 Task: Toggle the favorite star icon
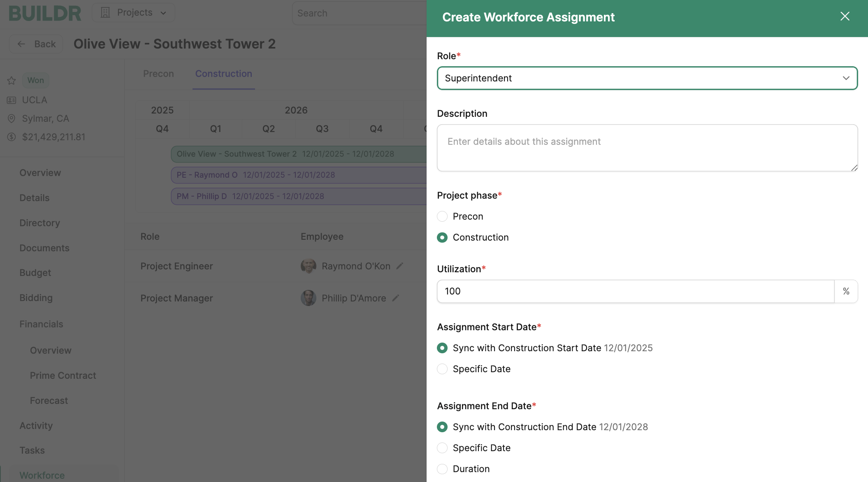click(12, 81)
